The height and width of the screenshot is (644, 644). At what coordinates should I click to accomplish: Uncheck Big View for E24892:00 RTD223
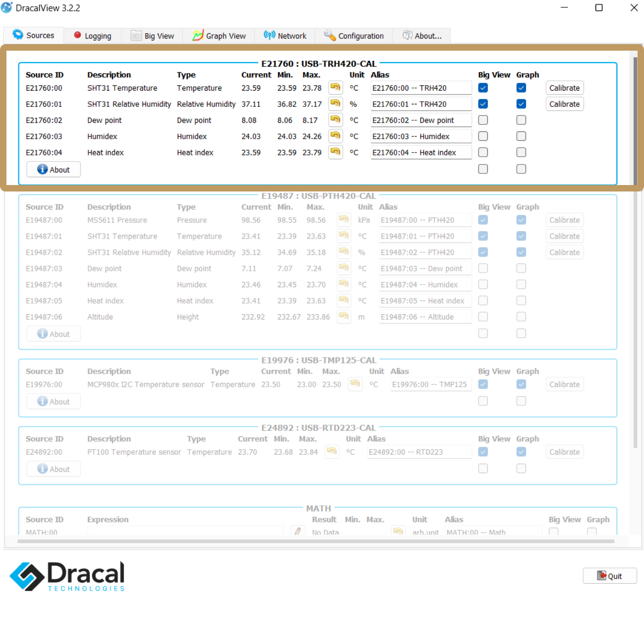[x=483, y=452]
